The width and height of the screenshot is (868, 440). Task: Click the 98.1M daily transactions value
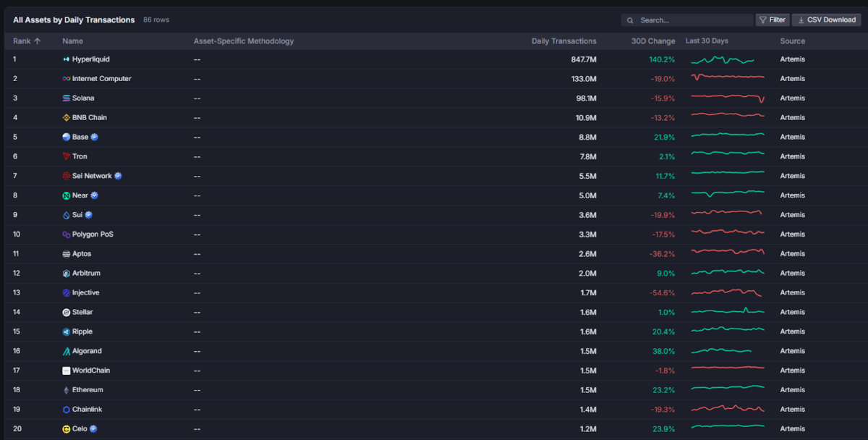(x=586, y=98)
